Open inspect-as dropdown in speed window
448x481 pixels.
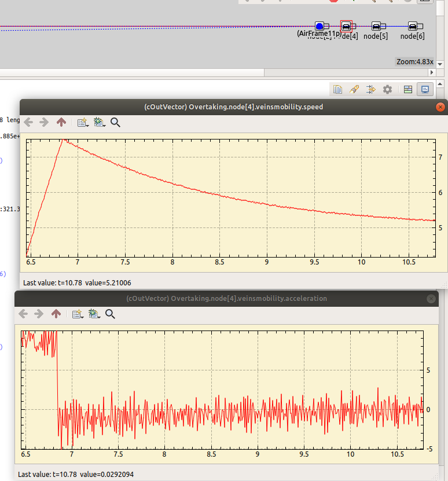coord(82,122)
